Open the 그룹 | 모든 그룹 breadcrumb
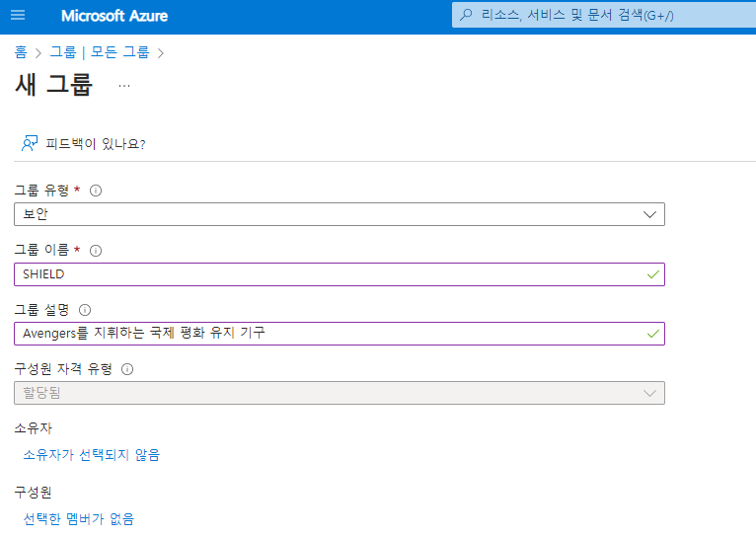The height and width of the screenshot is (538, 756). click(100, 52)
